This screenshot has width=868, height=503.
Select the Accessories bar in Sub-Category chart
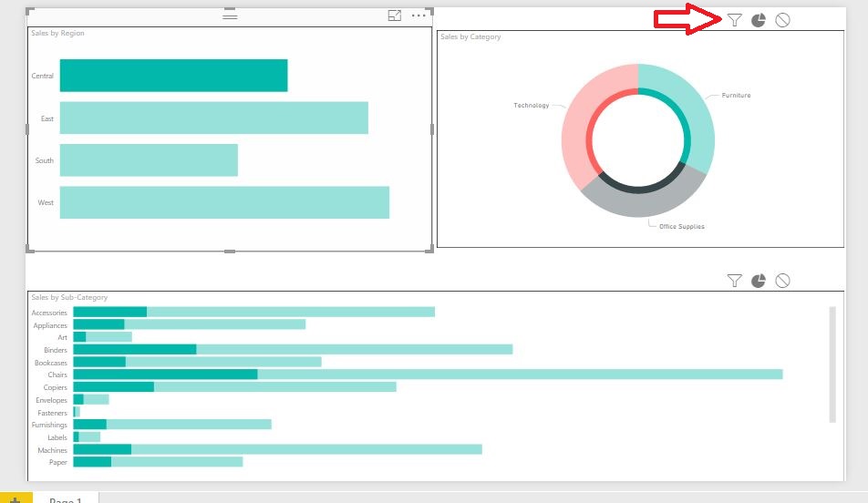(x=253, y=312)
